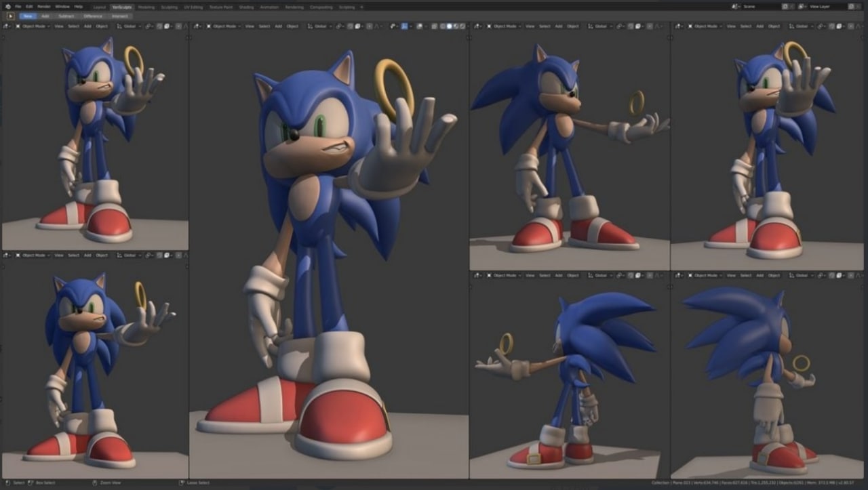Toggle proportional editing in center viewport header
868x490 pixels.
370,26
